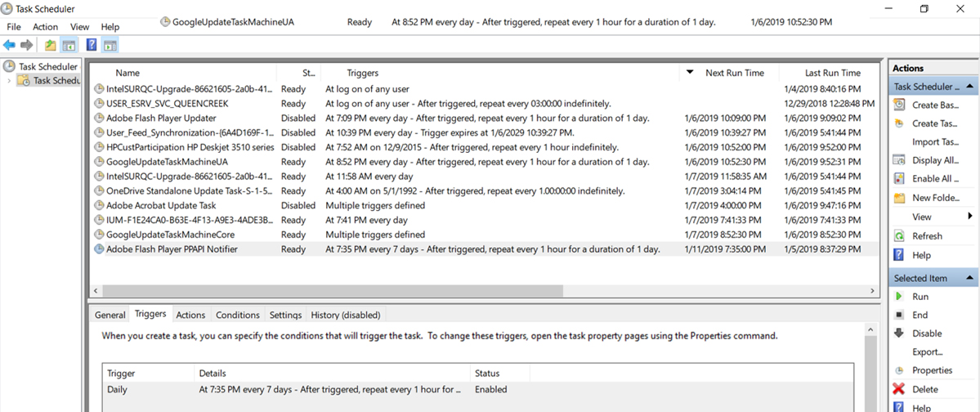980x412 pixels.
Task: Click the blue Help toolbar icon
Action: (92, 45)
